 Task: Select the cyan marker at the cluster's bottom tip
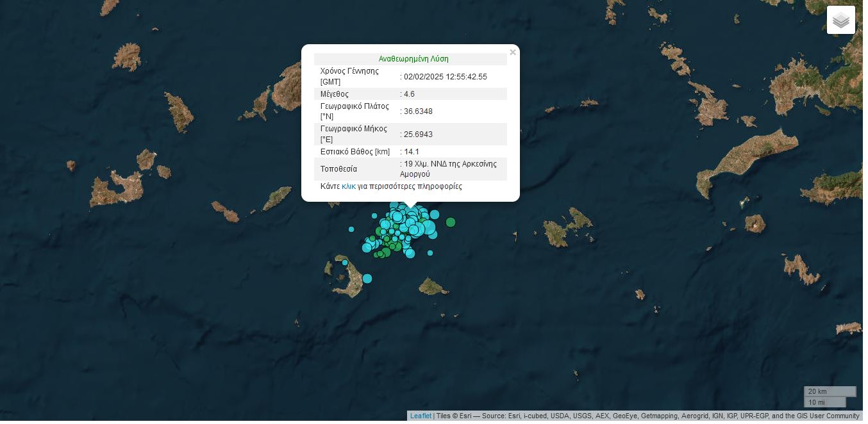coord(410,254)
